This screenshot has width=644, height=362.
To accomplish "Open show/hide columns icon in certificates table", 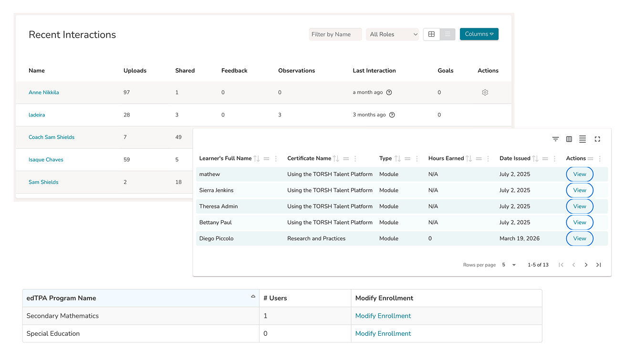I will pos(569,139).
